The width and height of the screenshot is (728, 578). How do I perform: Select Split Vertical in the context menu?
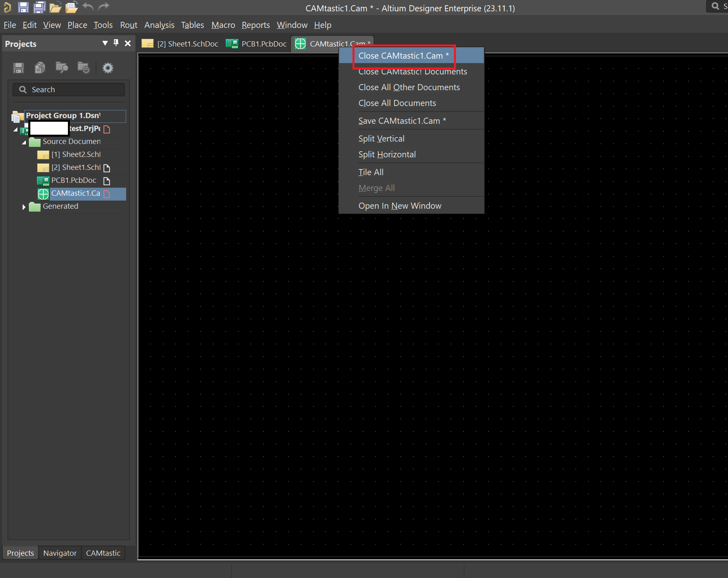tap(381, 139)
